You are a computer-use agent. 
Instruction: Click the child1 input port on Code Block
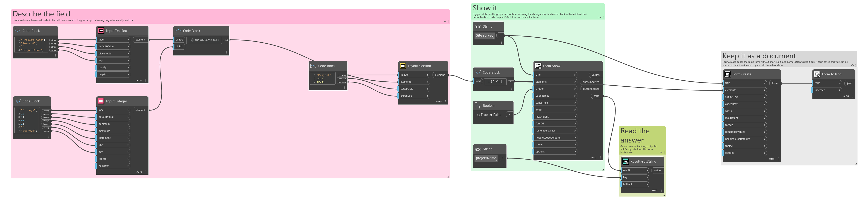click(x=180, y=47)
